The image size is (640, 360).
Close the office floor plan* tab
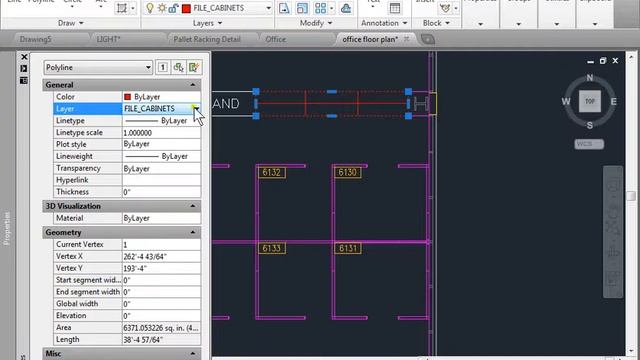click(407, 39)
